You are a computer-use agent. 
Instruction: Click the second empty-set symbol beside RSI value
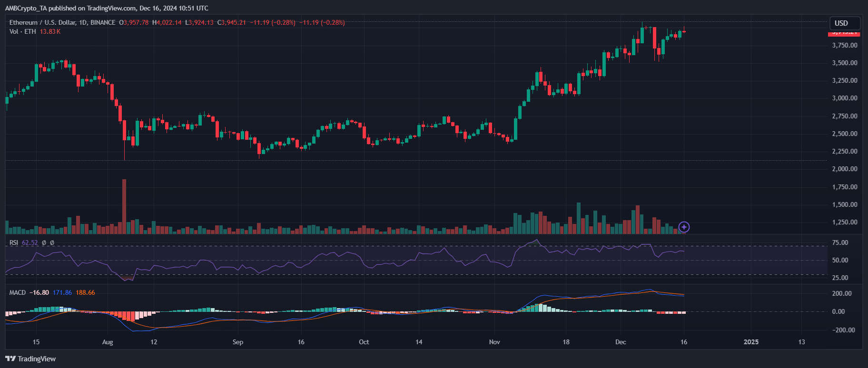[52, 243]
